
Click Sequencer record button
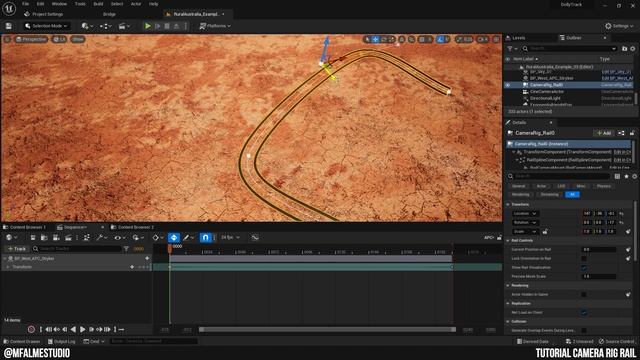pyautogui.click(x=31, y=329)
